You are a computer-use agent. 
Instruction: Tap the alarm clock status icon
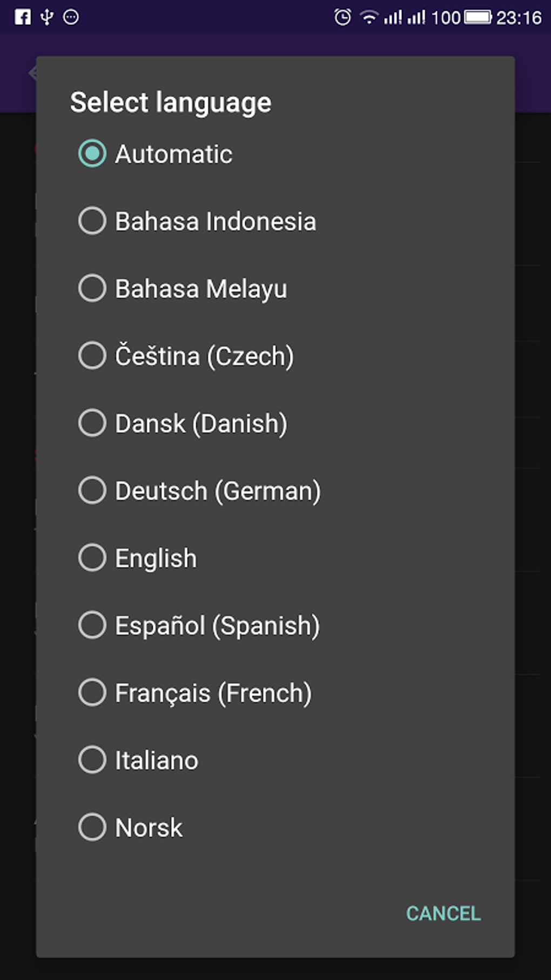coord(342,17)
